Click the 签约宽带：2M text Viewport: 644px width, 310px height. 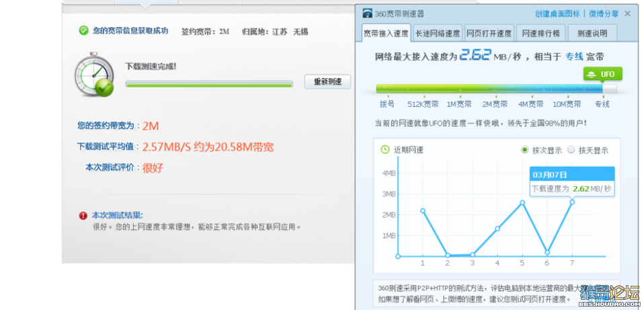tap(205, 32)
